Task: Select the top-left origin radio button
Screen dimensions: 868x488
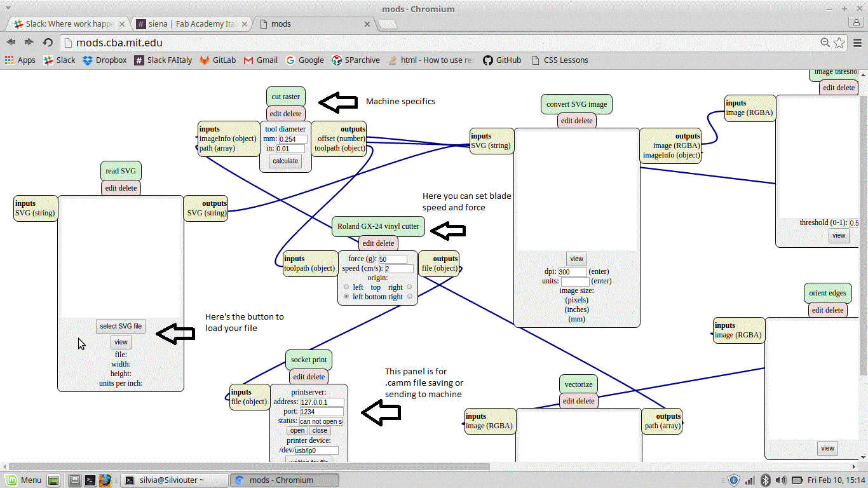Action: [x=346, y=287]
